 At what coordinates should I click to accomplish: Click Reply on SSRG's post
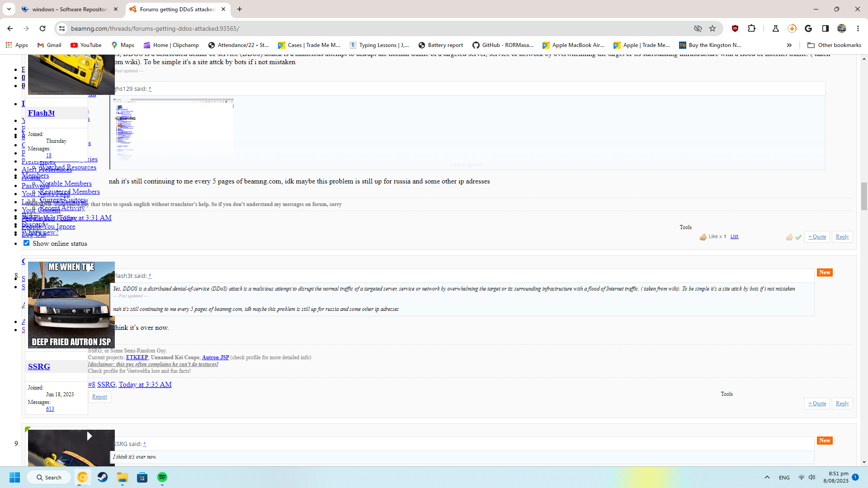coord(842,404)
